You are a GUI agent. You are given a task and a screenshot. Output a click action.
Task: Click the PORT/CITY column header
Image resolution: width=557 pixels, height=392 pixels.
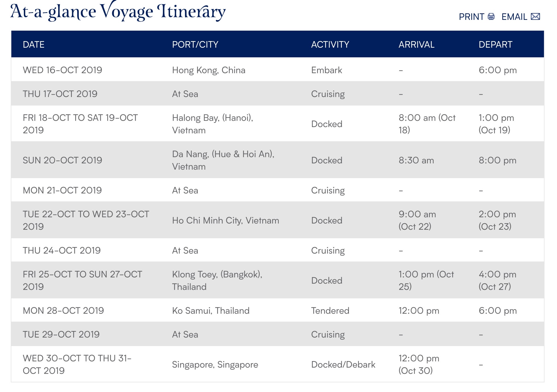(195, 45)
